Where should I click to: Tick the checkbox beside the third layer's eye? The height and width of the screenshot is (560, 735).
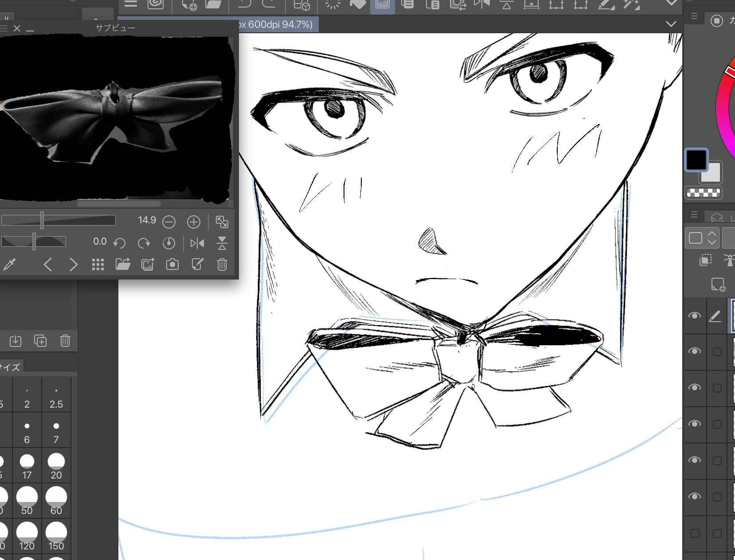(x=717, y=388)
